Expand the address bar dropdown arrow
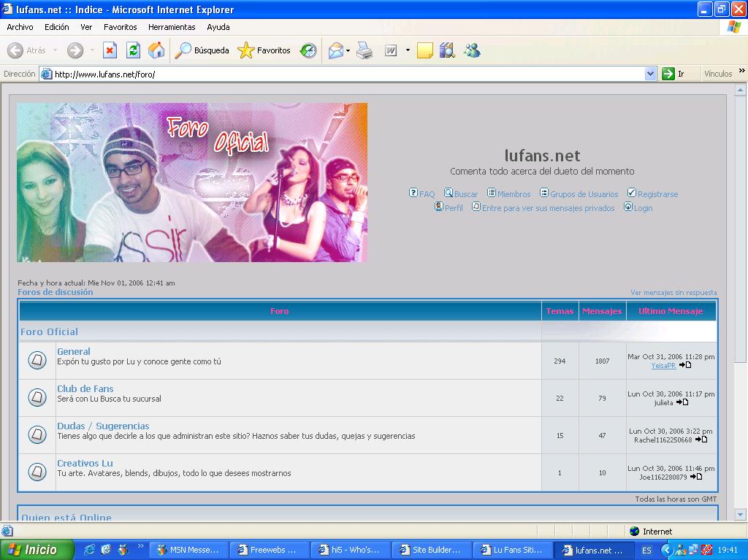 point(650,74)
